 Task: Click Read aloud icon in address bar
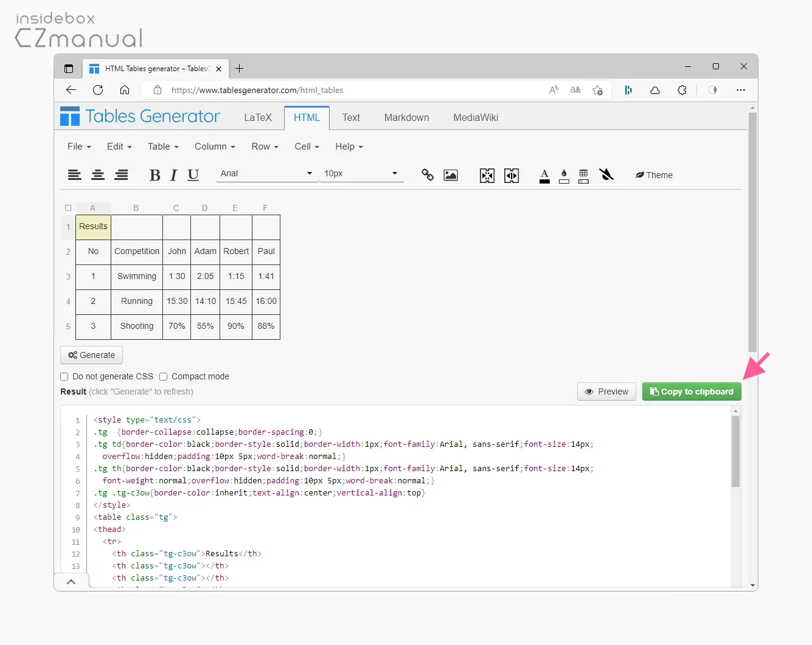click(553, 90)
